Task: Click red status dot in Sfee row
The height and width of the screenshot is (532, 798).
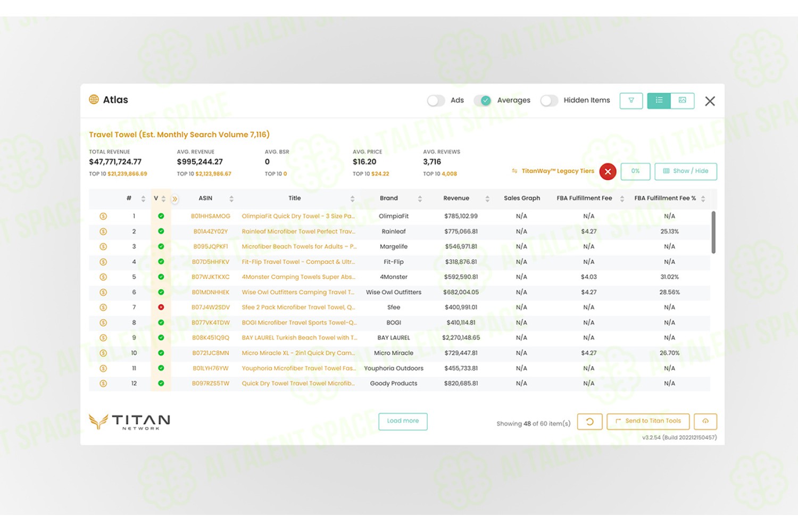Action: point(161,307)
